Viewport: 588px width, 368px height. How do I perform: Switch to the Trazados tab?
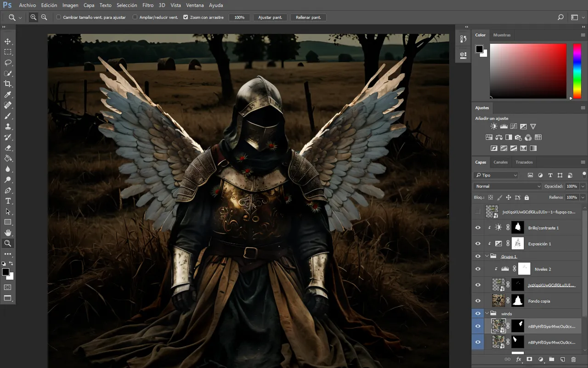(524, 162)
